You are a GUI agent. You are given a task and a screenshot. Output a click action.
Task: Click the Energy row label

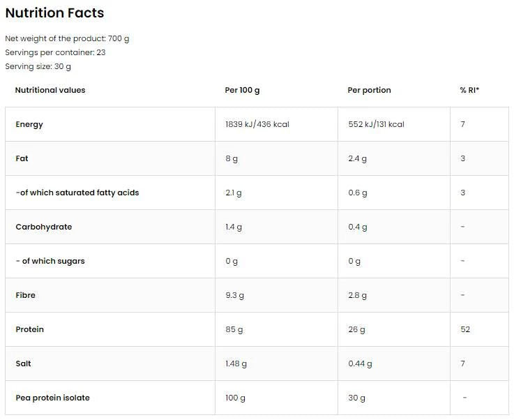[x=29, y=124]
